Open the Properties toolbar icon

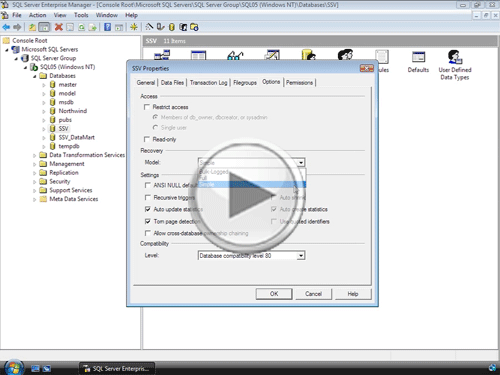pyautogui.click(x=70, y=27)
